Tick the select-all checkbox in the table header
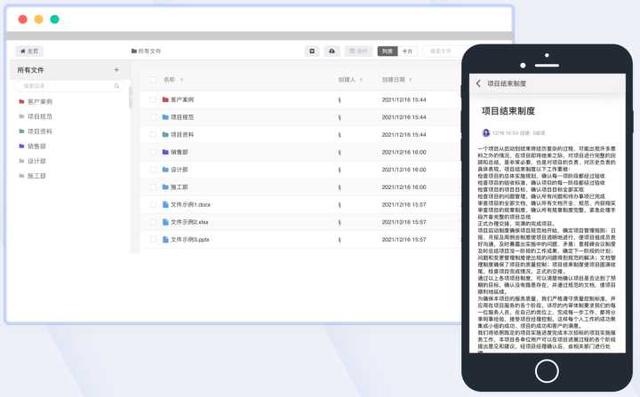 153,80
